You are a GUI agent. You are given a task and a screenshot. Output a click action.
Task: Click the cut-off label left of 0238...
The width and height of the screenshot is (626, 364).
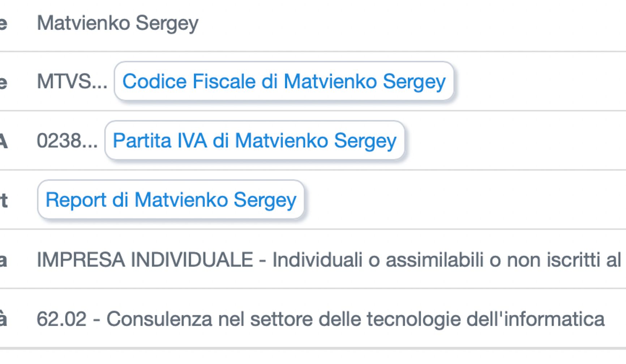(x=3, y=140)
